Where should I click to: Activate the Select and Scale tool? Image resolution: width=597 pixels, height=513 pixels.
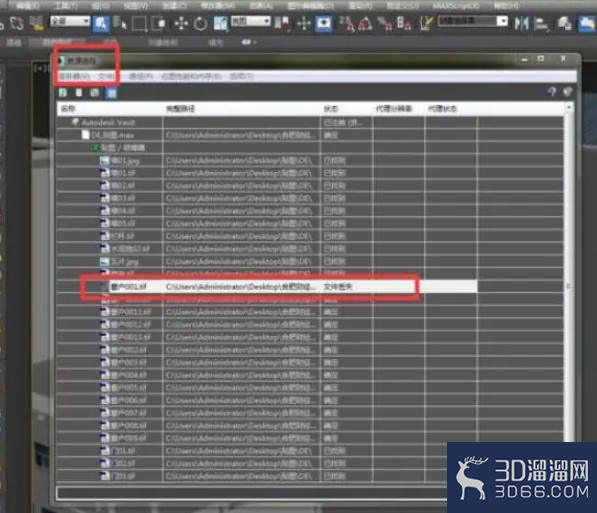(220, 24)
